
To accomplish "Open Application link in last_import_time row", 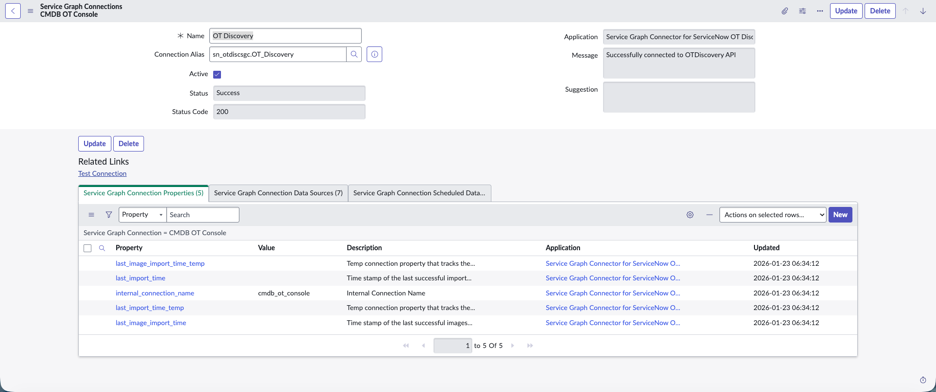I will click(x=613, y=278).
